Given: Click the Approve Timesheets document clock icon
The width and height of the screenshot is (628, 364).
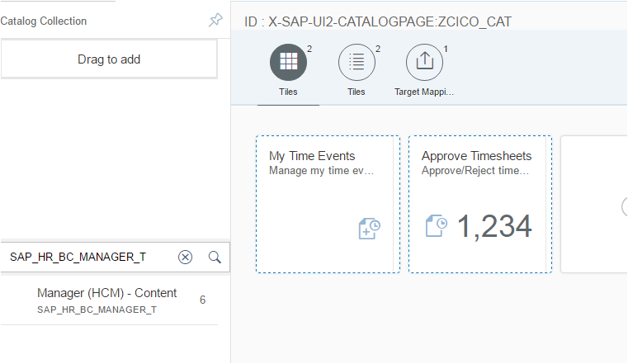Looking at the screenshot, I should 437,226.
